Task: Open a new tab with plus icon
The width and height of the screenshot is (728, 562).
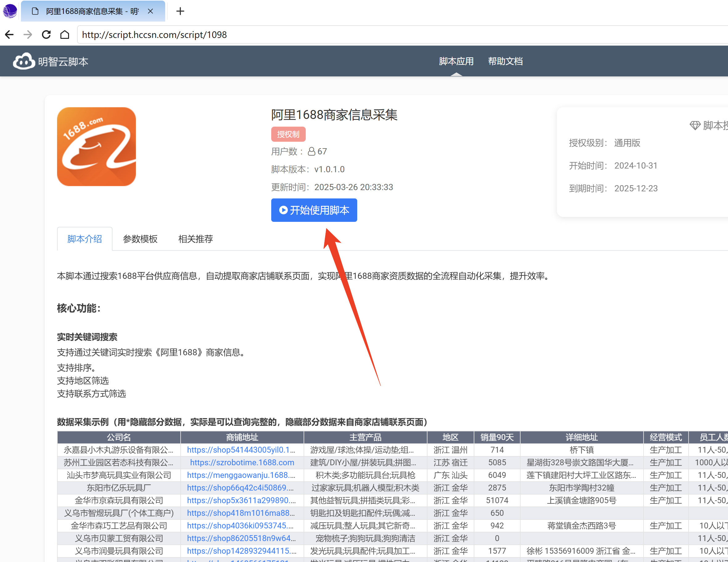Action: (180, 11)
